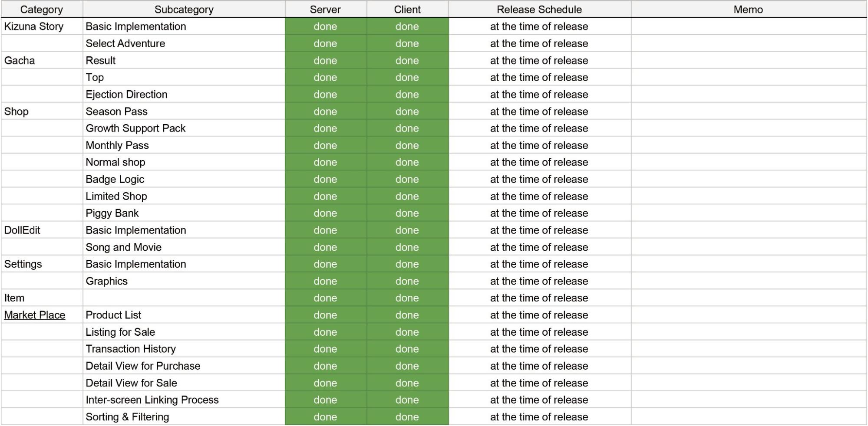Click the DollEdit category cell

[x=42, y=230]
